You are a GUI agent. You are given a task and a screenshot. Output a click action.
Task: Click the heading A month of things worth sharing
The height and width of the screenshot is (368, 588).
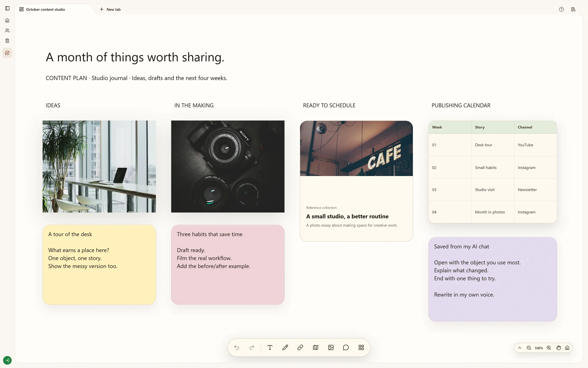point(135,57)
